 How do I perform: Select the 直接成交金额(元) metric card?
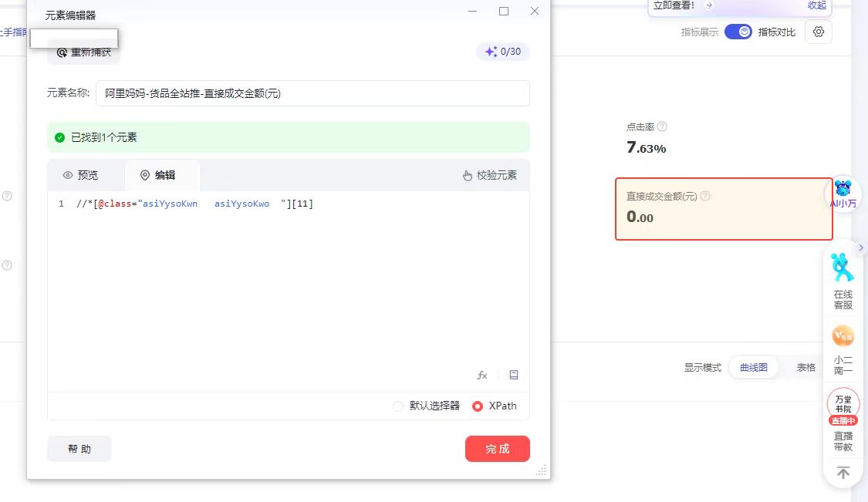click(724, 209)
